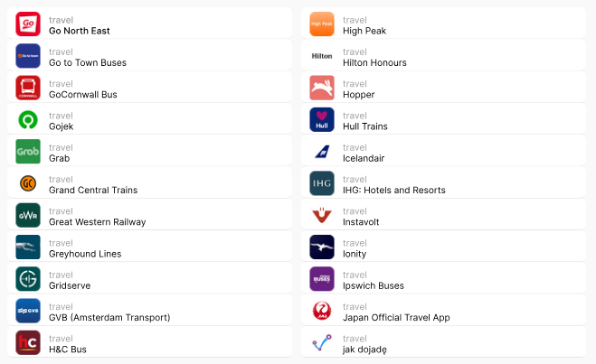Click the Hopper rabbit icon
This screenshot has height=364, width=596.
[x=322, y=89]
